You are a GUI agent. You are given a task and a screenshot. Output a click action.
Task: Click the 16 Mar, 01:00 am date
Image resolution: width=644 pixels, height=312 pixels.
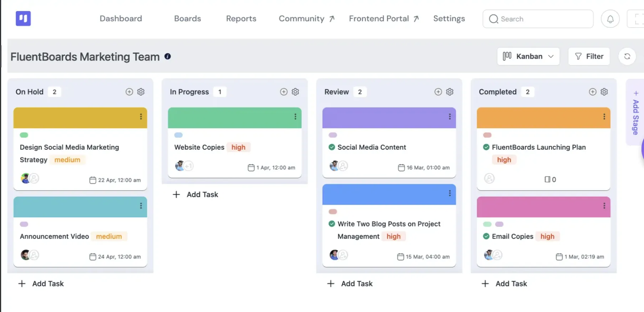(x=424, y=168)
